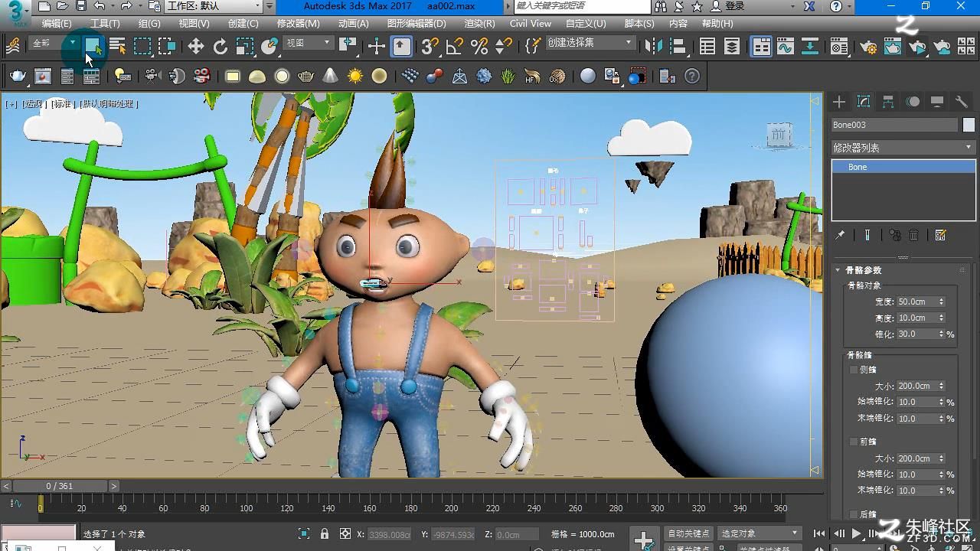This screenshot has width=980, height=551.
Task: Click the cone primitive icon
Action: coord(330,76)
